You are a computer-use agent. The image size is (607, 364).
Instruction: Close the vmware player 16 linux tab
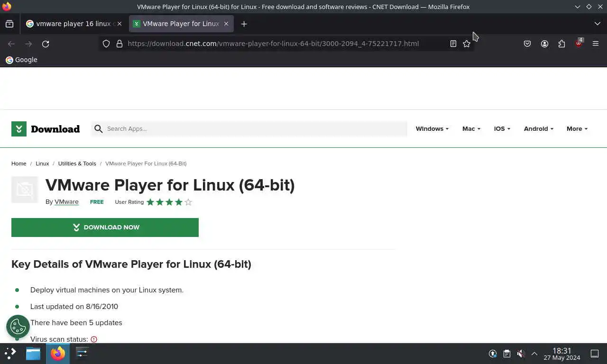[120, 24]
